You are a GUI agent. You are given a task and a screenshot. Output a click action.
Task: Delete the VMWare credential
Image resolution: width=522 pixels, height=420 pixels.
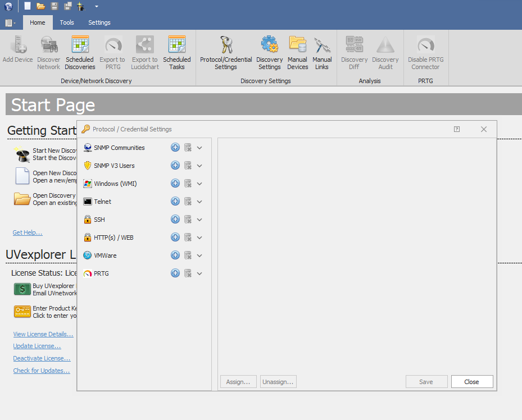(188, 255)
